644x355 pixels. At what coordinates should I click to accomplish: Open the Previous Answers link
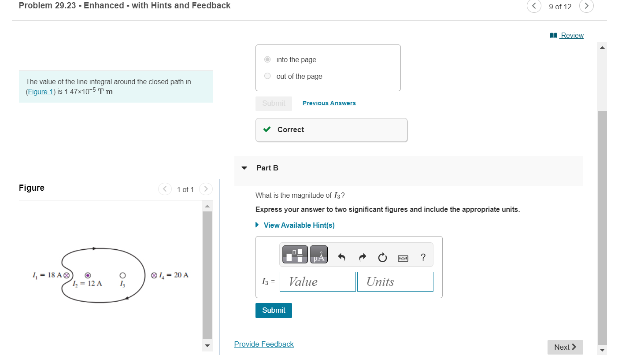pyautogui.click(x=329, y=103)
